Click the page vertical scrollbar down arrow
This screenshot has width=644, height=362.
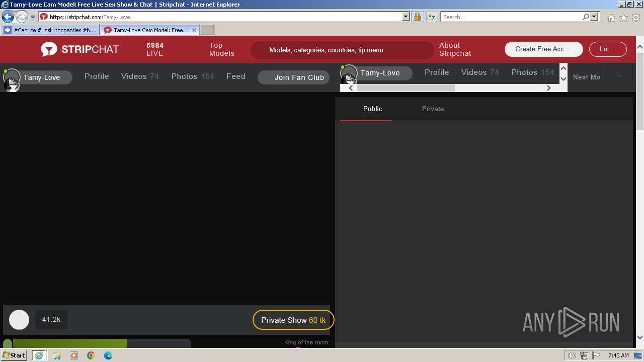tap(640, 337)
